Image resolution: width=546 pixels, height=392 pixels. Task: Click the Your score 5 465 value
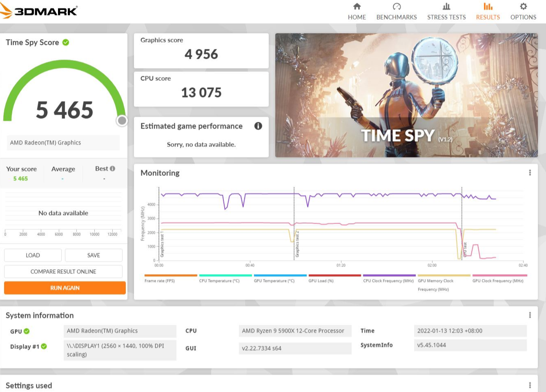20,179
